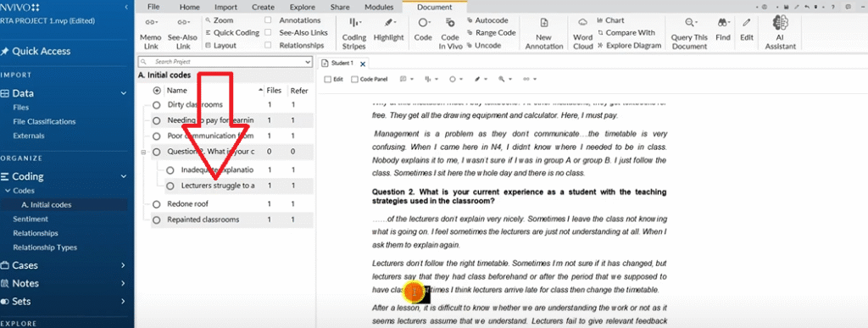The image size is (868, 328).
Task: Switch to the Import tab
Action: click(225, 7)
